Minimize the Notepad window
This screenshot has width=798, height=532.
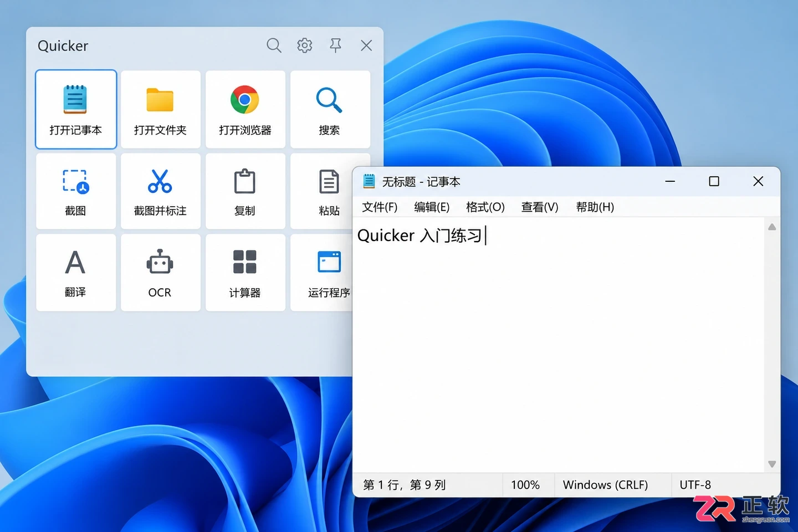pyautogui.click(x=670, y=181)
